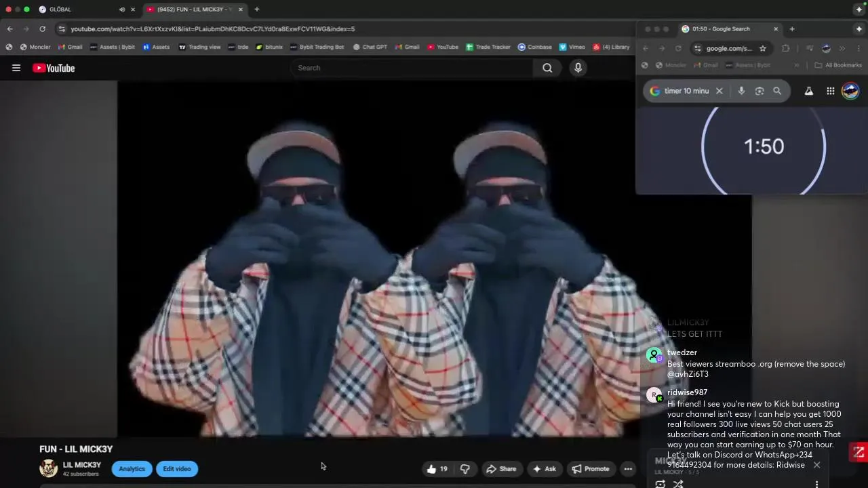The height and width of the screenshot is (488, 868).
Task: Click the 1:50 timer countdown
Action: pyautogui.click(x=764, y=146)
